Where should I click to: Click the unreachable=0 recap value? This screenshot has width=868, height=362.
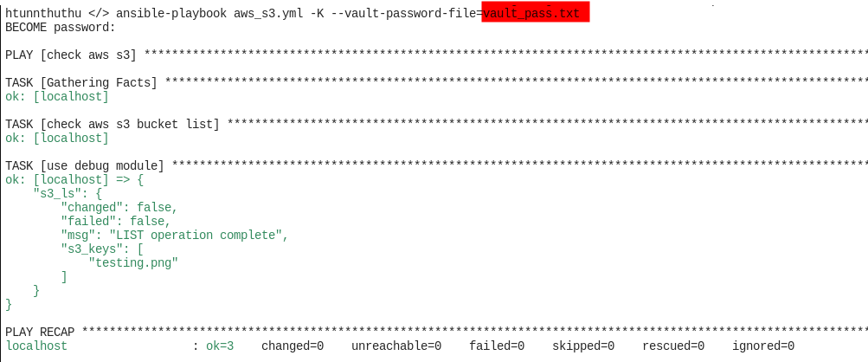point(396,346)
